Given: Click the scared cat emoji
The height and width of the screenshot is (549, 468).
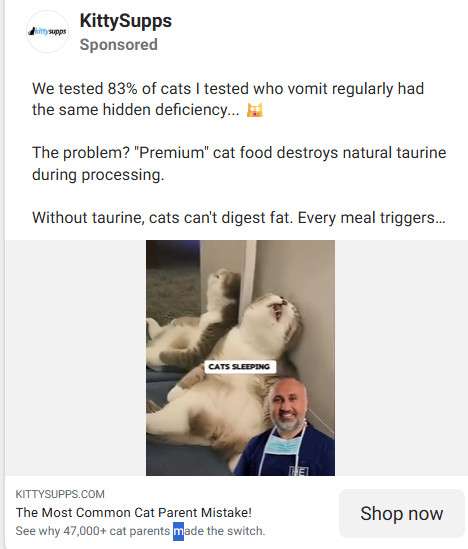Looking at the screenshot, I should (255, 110).
